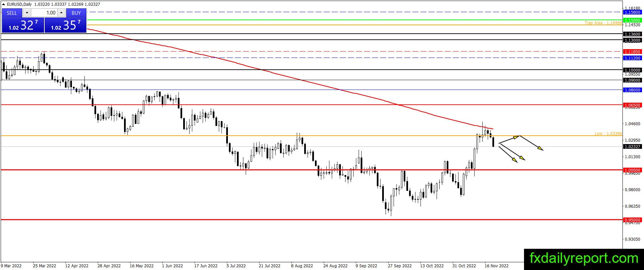
Task: Click the SELL button
Action: (x=12, y=13)
